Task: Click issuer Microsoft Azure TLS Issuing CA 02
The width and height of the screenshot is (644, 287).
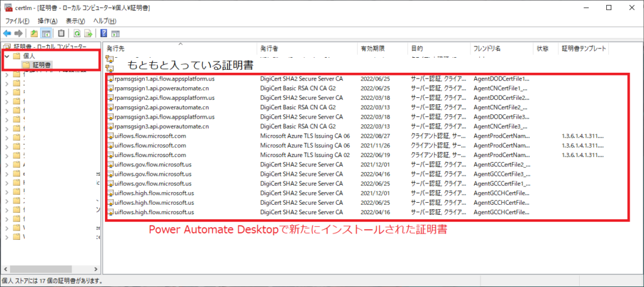Action: (305, 155)
